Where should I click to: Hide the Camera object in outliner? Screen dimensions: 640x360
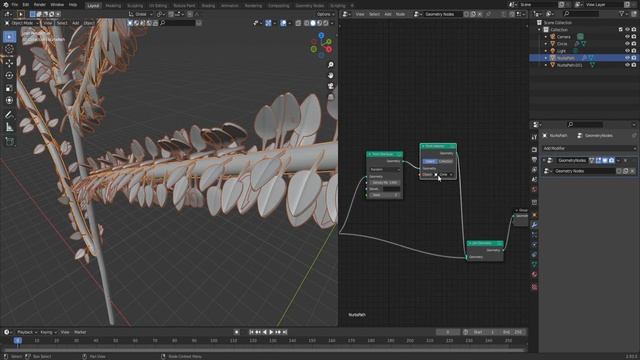pos(627,37)
